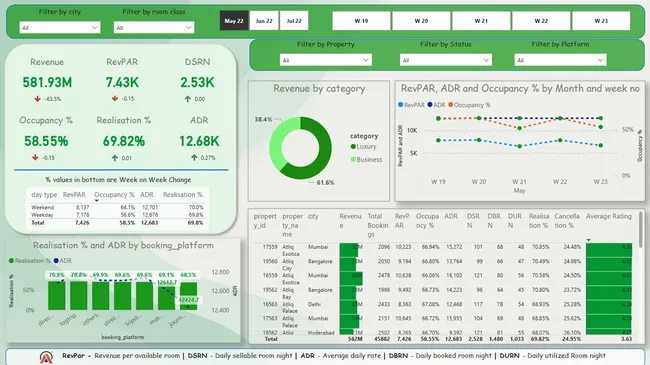
Task: Click sort arrow under Average Rating column
Action: pyautogui.click(x=588, y=240)
